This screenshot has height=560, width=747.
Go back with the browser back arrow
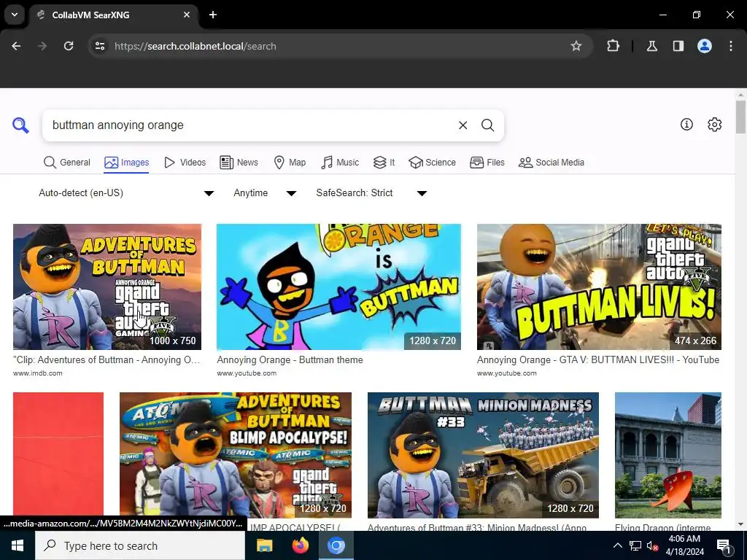tap(16, 46)
